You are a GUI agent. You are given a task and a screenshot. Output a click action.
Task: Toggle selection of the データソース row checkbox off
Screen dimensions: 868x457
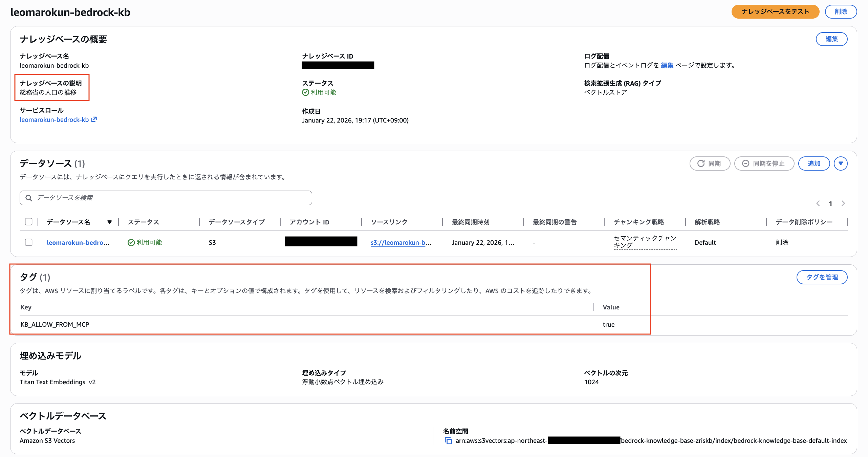(29, 242)
